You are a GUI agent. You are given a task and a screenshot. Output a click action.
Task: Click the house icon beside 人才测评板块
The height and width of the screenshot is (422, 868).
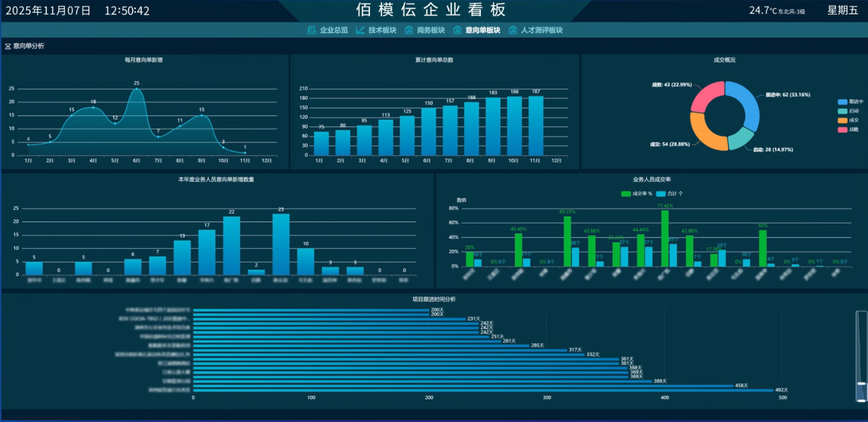512,30
